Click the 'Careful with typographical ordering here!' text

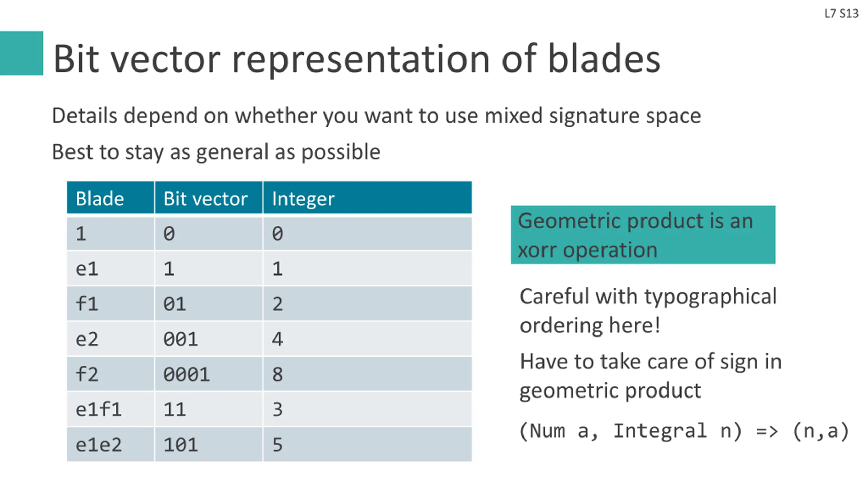click(x=648, y=310)
